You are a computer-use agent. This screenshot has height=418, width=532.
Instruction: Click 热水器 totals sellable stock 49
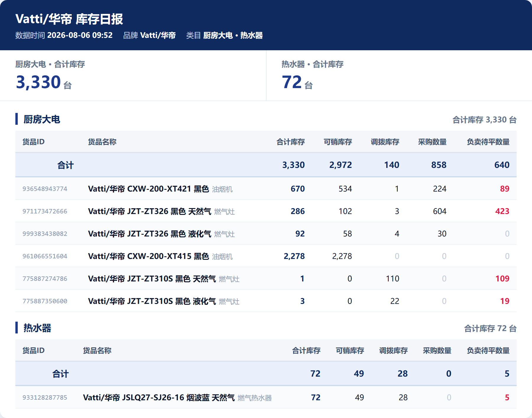click(359, 374)
